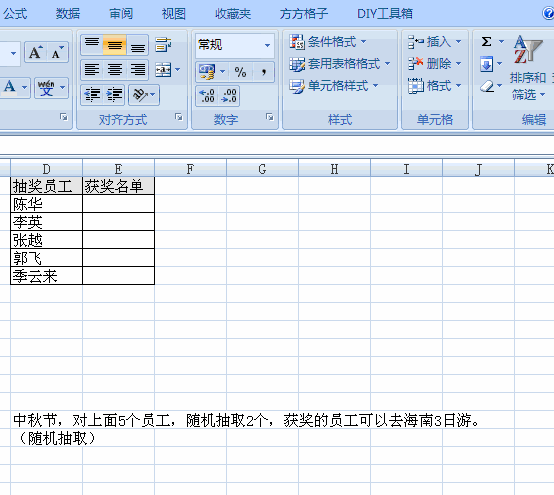This screenshot has width=554, height=495.
Task: Open merge and center dropdown arrow
Action: tap(178, 70)
